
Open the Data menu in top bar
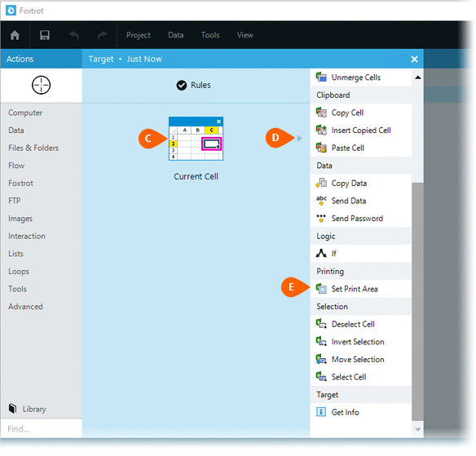176,35
